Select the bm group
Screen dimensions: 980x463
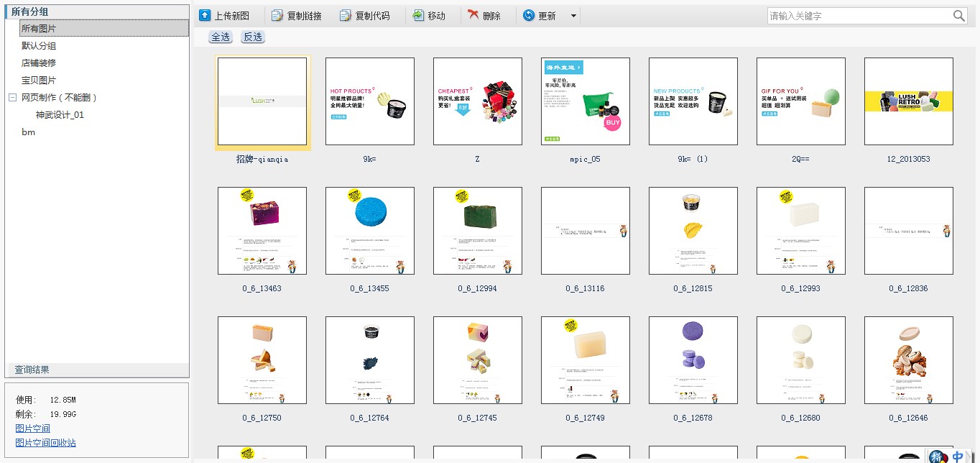click(28, 132)
